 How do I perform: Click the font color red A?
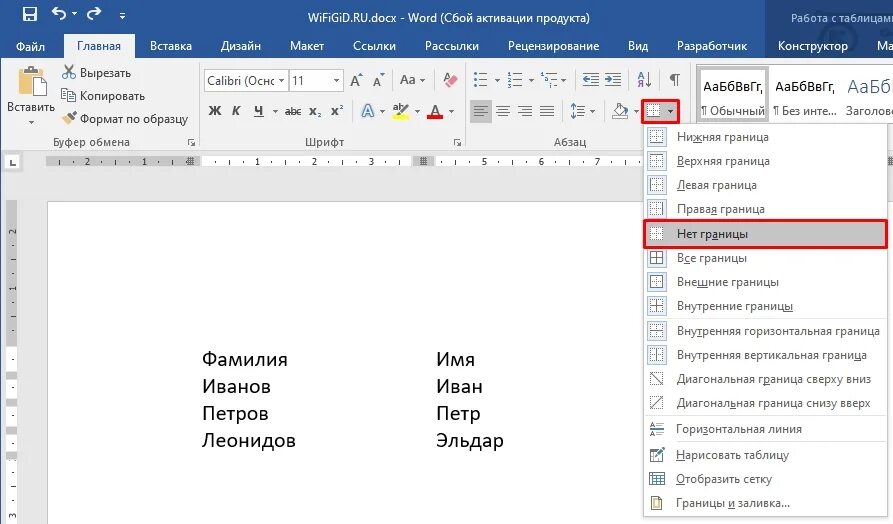point(435,111)
